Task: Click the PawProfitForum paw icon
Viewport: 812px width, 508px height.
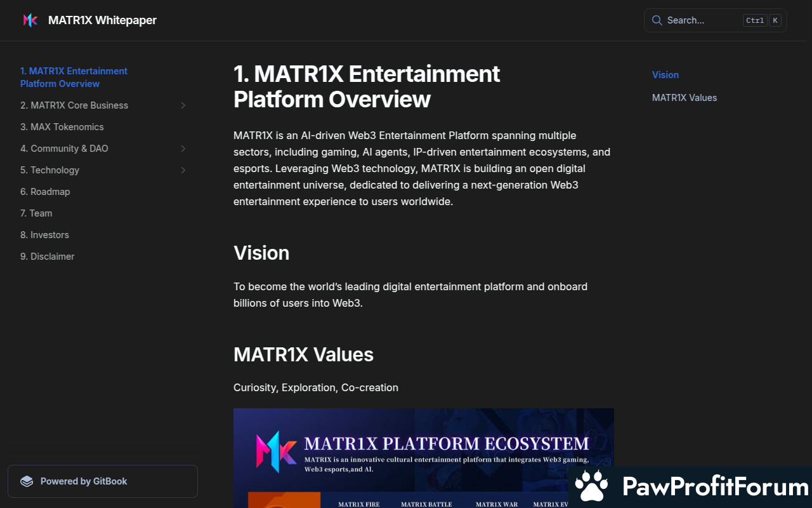Action: pyautogui.click(x=591, y=487)
